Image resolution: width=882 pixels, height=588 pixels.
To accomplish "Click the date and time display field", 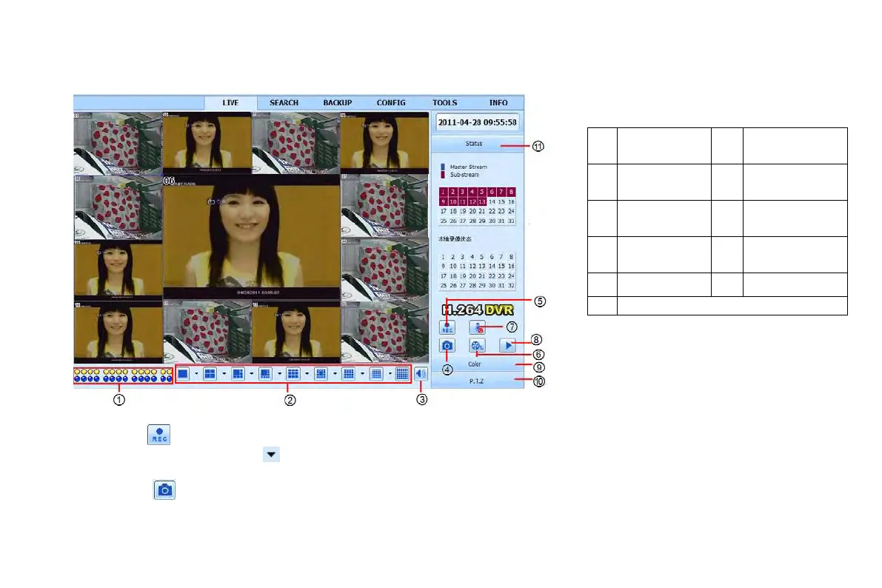I will coord(478,123).
